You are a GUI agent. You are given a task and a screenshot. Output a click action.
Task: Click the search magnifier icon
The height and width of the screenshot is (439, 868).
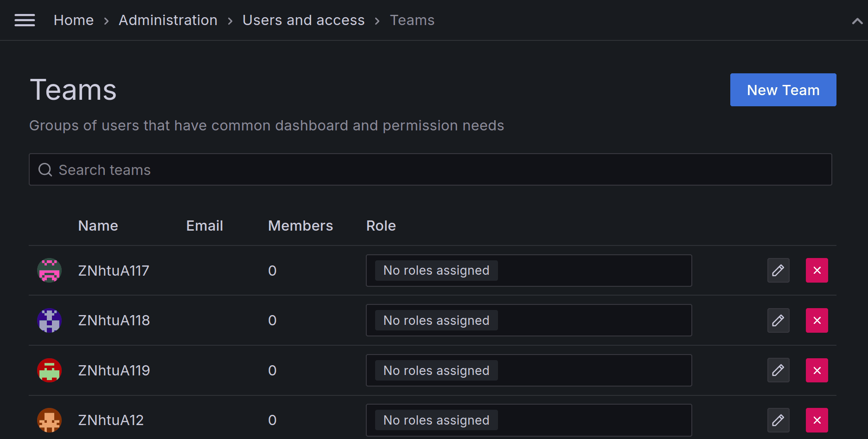[45, 169]
